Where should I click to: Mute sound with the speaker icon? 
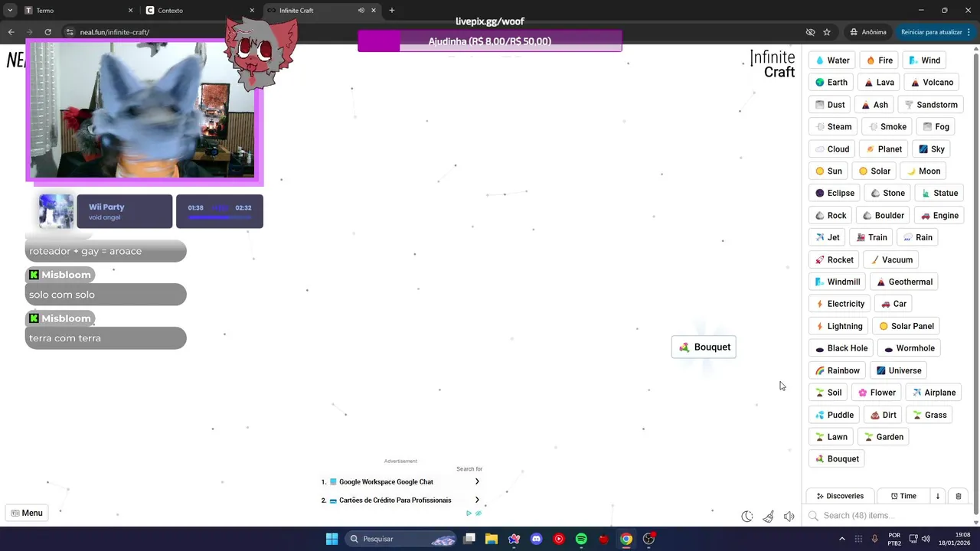coord(789,517)
